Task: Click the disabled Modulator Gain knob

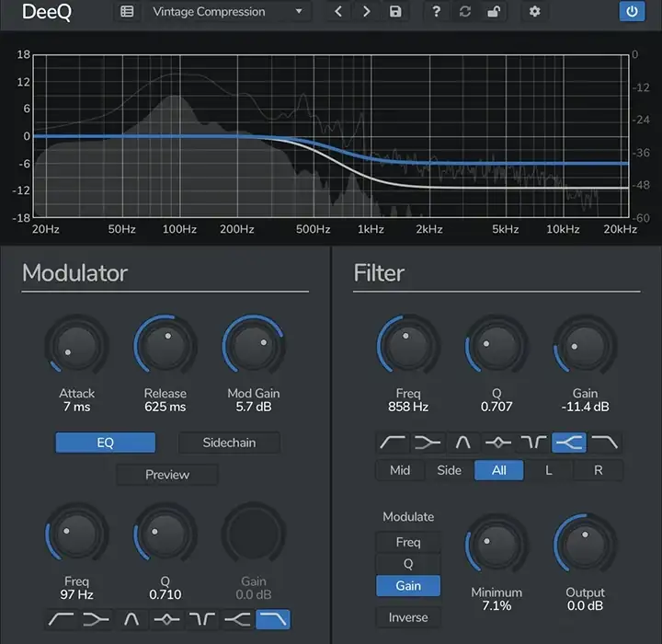Action: [x=254, y=535]
